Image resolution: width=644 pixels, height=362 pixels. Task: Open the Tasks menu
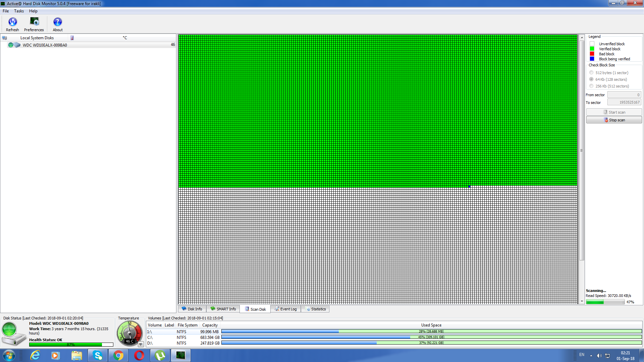[x=19, y=11]
